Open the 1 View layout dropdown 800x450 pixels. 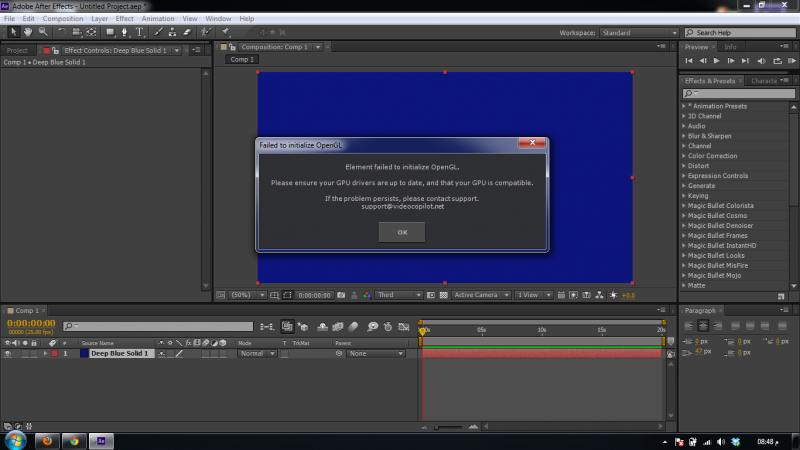pyautogui.click(x=533, y=295)
